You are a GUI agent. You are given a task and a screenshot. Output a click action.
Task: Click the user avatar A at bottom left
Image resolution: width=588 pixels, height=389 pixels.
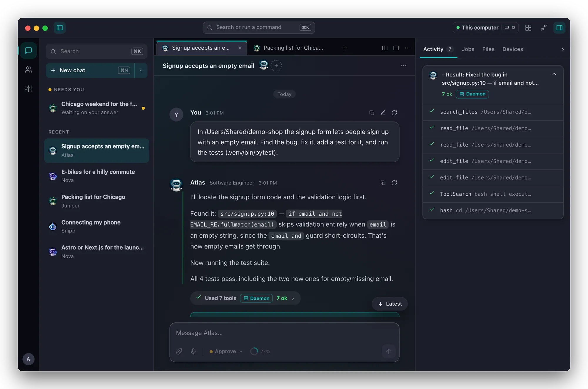pos(29,359)
